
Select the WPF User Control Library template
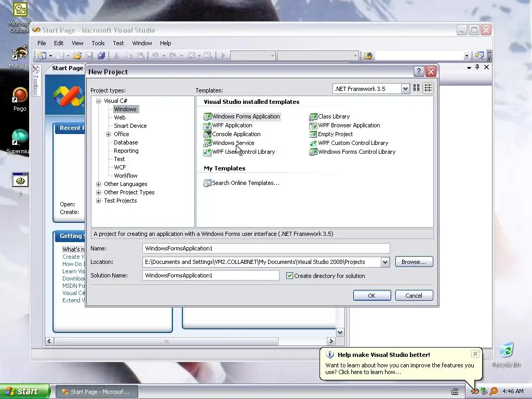pos(240,152)
